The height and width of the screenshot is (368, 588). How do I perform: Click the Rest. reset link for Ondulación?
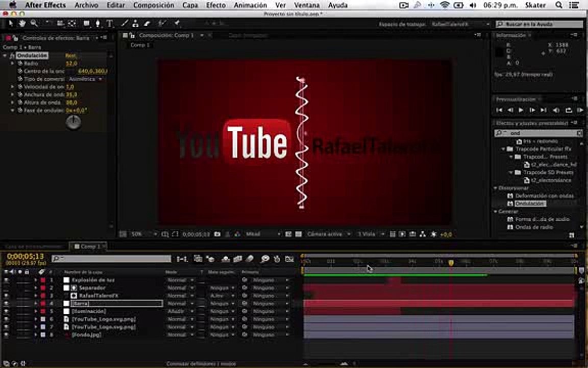pos(70,56)
